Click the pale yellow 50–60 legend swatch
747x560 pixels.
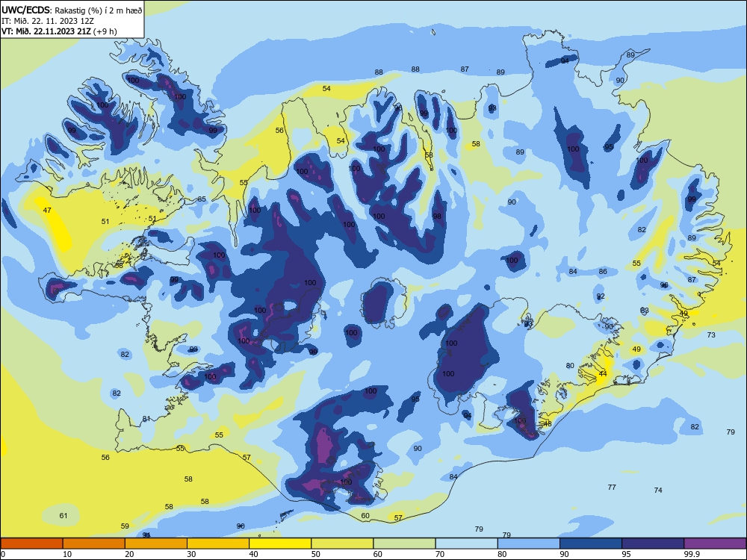pos(342,544)
